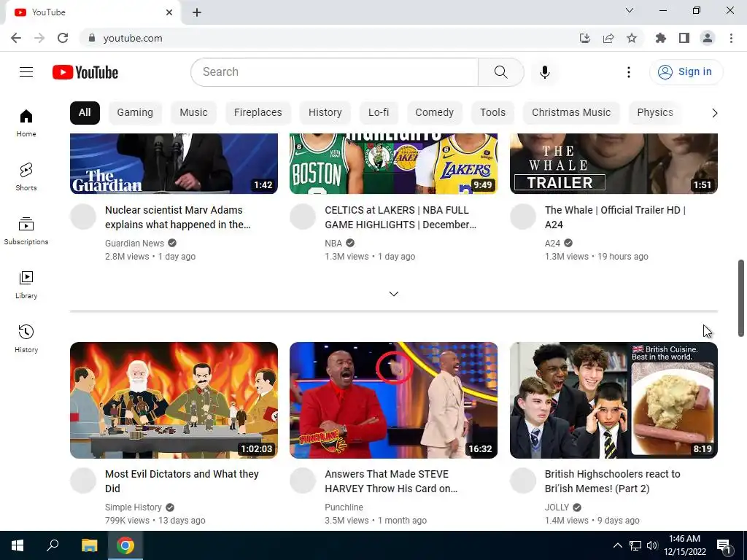The height and width of the screenshot is (560, 747).
Task: Click the Guardian News channel avatar
Action: (83, 217)
